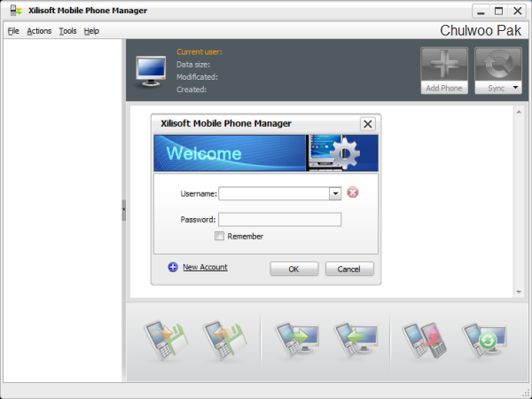532x399 pixels.
Task: Click the scrollbar down arrow
Action: pyautogui.click(x=519, y=292)
